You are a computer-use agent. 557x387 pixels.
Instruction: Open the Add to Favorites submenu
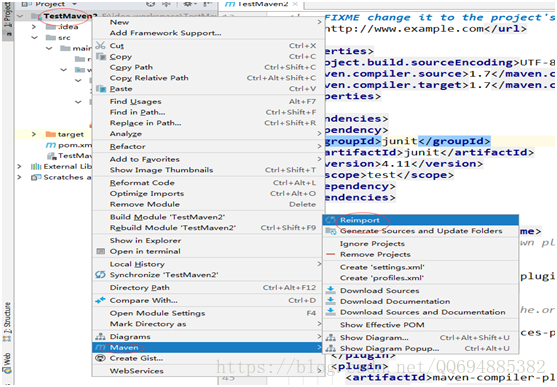[x=209, y=159]
